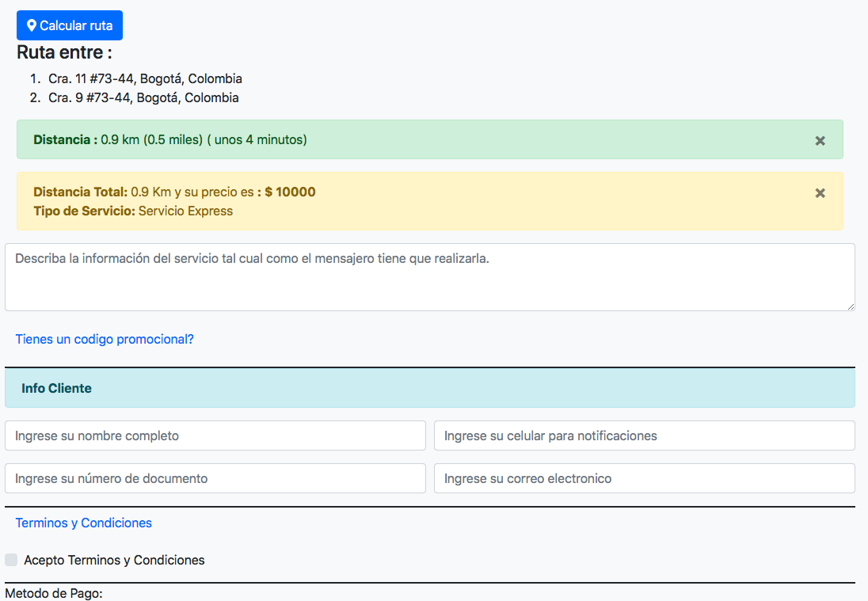Click the Ruta entre heading
The height and width of the screenshot is (601, 868).
[x=64, y=52]
